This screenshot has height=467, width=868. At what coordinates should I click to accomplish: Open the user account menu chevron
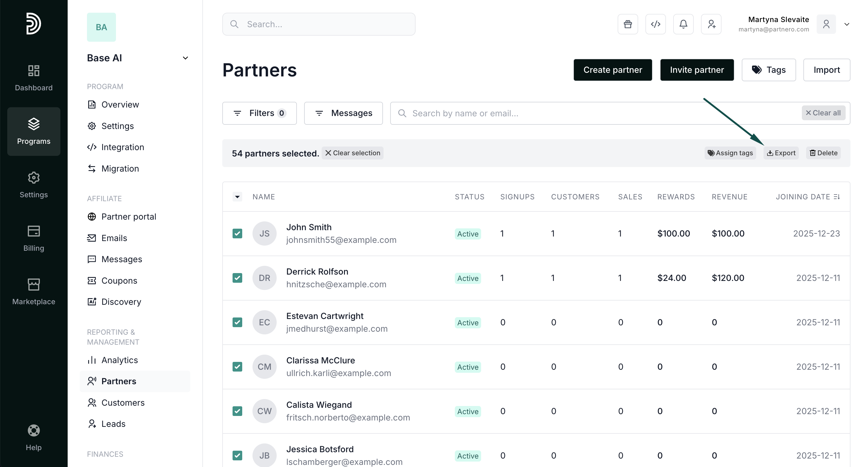[847, 24]
